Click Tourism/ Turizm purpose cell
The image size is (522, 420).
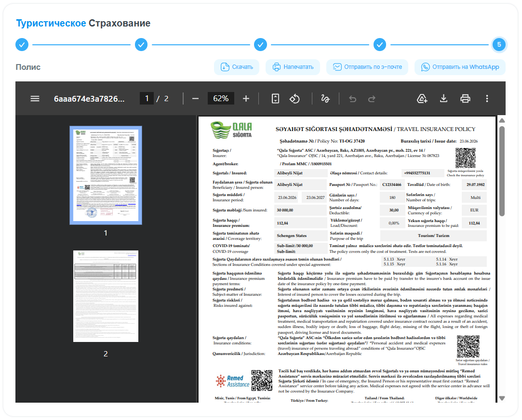point(433,236)
